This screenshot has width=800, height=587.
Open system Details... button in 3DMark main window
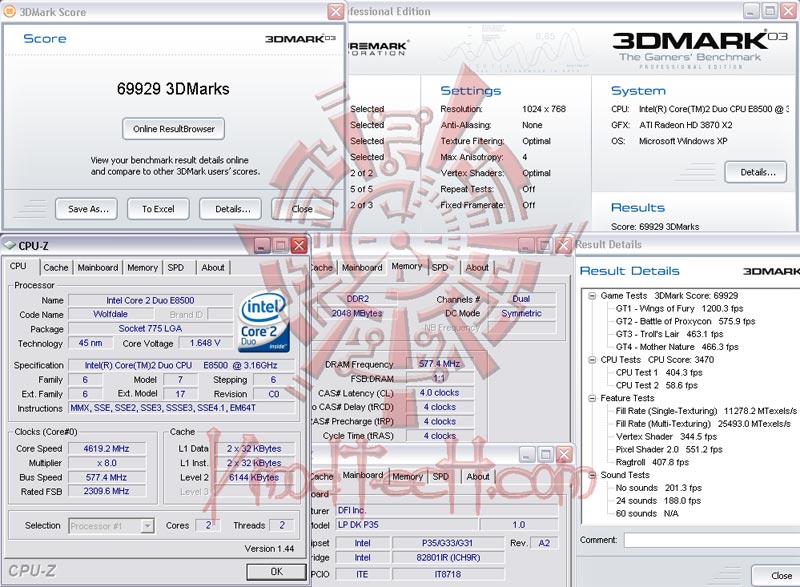[x=756, y=172]
